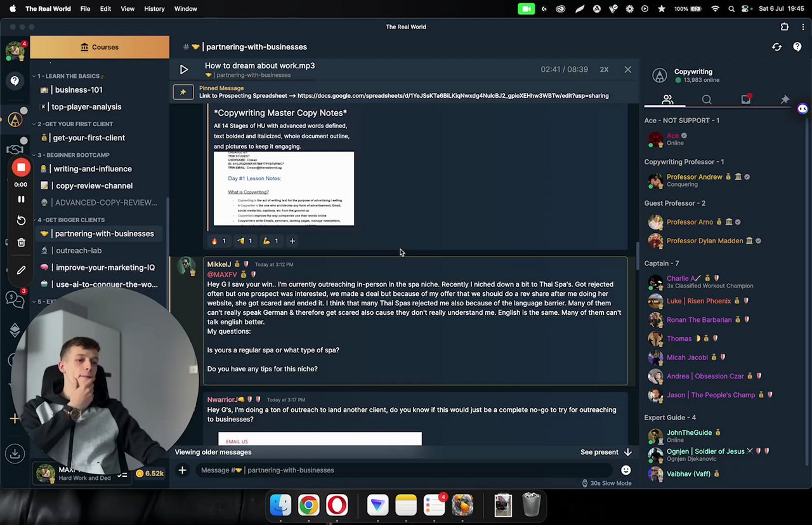Switch to the members list tab
Viewport: 812px width, 525px height.
tap(667, 100)
